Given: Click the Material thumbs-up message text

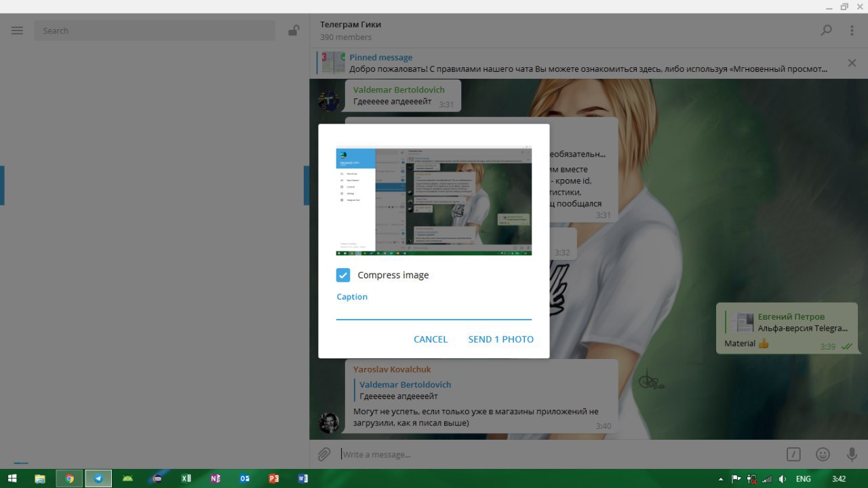Looking at the screenshot, I should (x=747, y=343).
